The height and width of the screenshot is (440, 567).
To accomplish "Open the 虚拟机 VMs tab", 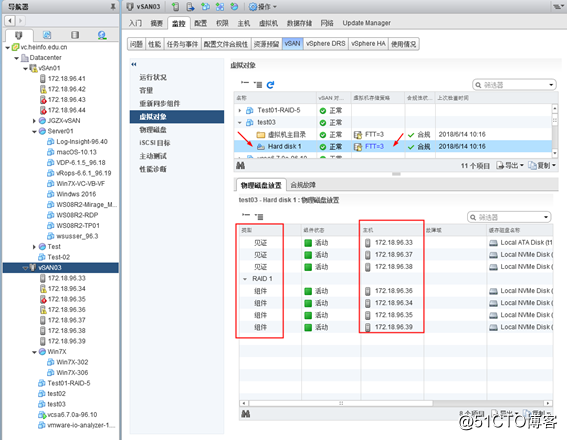I will (x=268, y=23).
